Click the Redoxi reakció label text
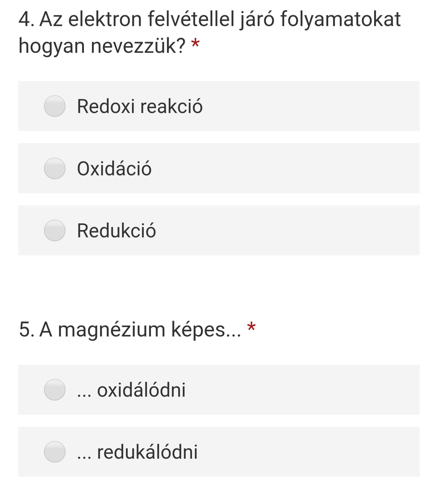The image size is (438, 504). 140,106
